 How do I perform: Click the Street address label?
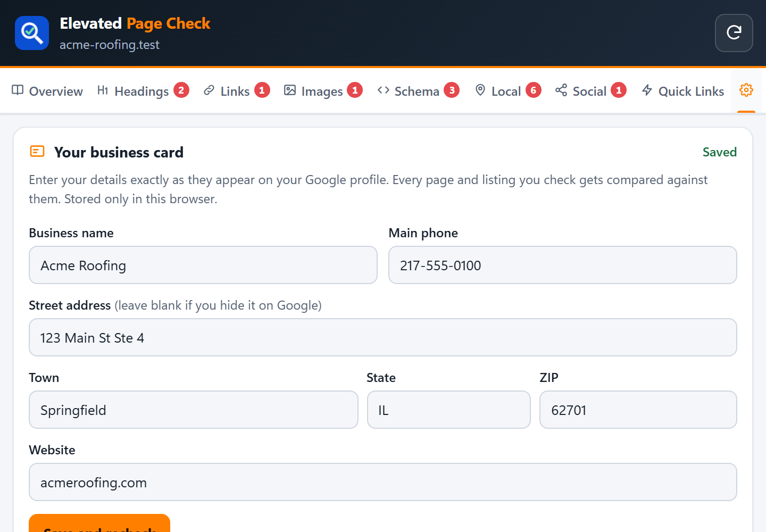click(x=70, y=305)
